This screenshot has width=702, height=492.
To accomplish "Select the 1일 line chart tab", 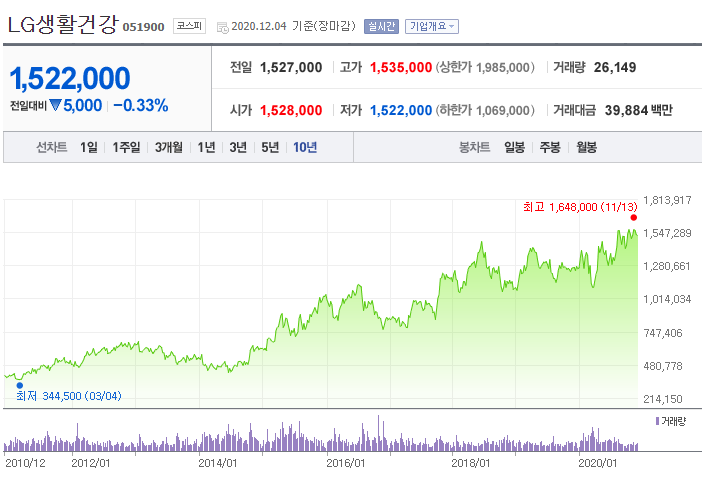I will (x=89, y=147).
